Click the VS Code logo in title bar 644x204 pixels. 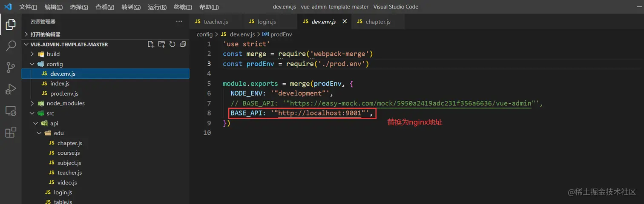(x=9, y=7)
